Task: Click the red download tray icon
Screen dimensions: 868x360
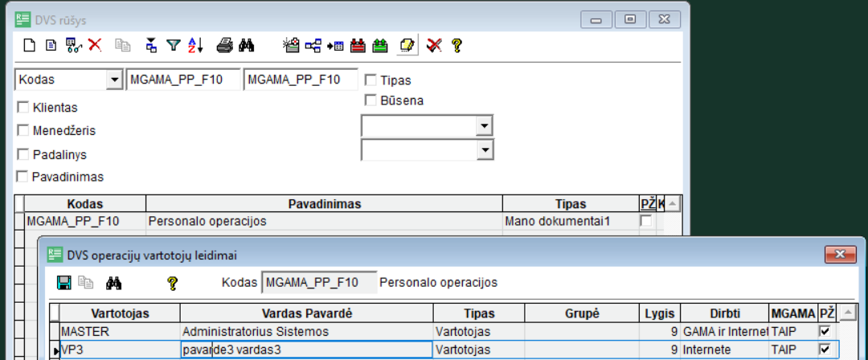Action: [358, 46]
